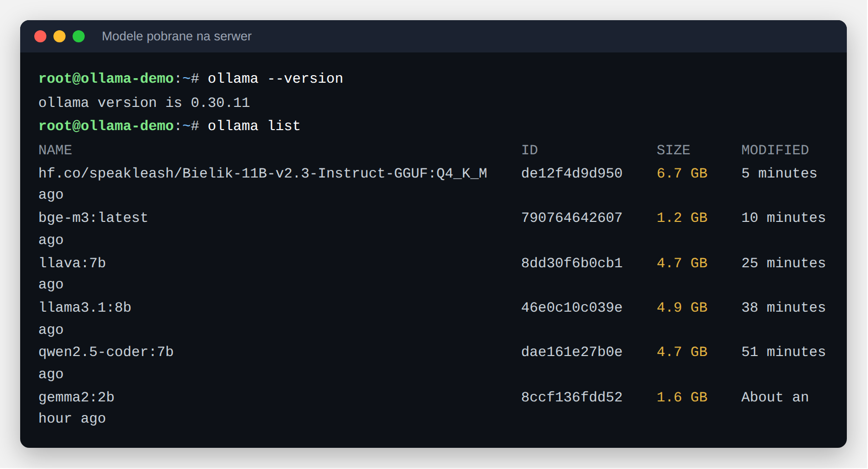Click the Bielik-11B-v2.3-Instruct model name
Image resolution: width=868 pixels, height=469 pixels.
[263, 173]
